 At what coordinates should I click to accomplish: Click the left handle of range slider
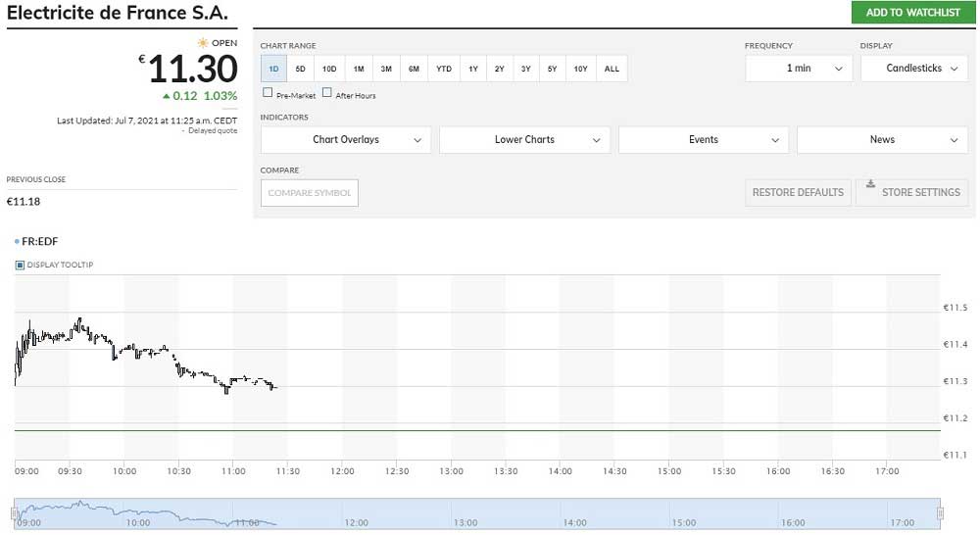pos(14,513)
